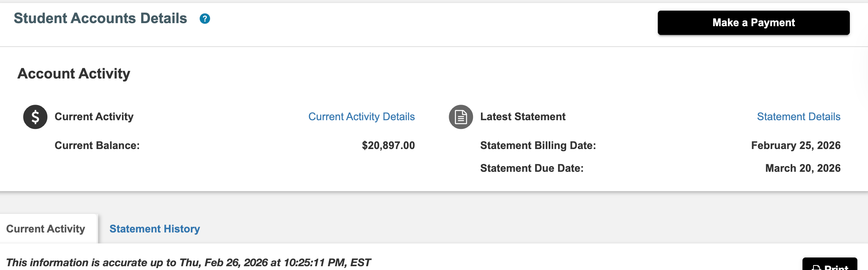Click the blue help question mark icon
This screenshot has width=868, height=270.
[x=205, y=19]
